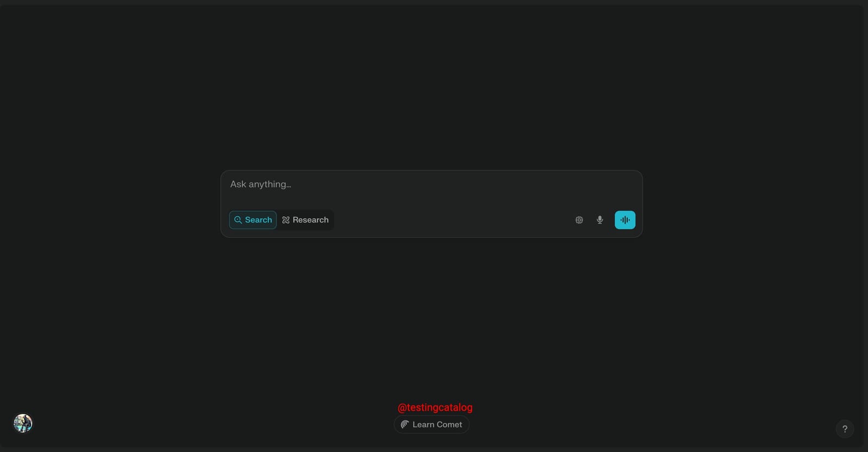Select the Search tab label
868x452 pixels.
tap(258, 220)
